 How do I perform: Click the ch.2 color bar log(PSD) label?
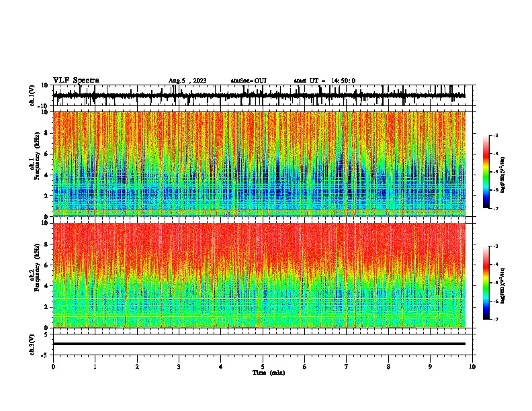click(503, 285)
